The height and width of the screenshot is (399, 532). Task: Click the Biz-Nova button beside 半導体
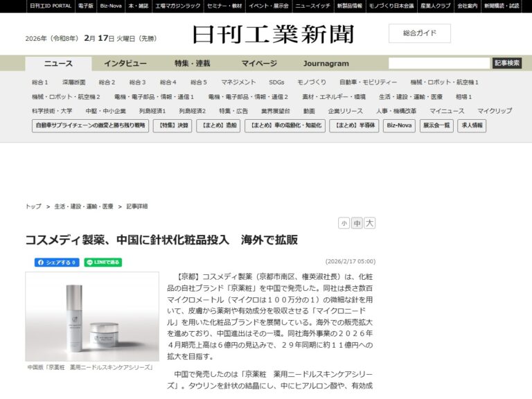click(399, 125)
